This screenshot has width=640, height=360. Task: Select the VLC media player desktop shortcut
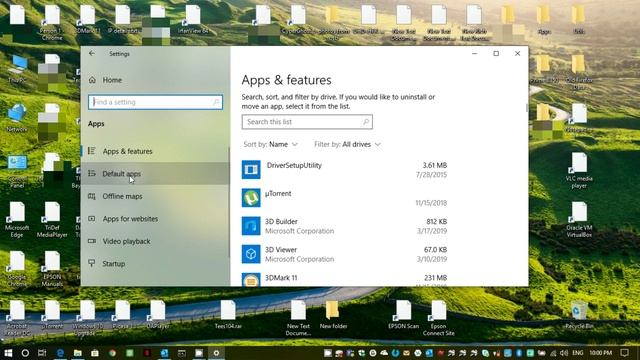pyautogui.click(x=579, y=171)
